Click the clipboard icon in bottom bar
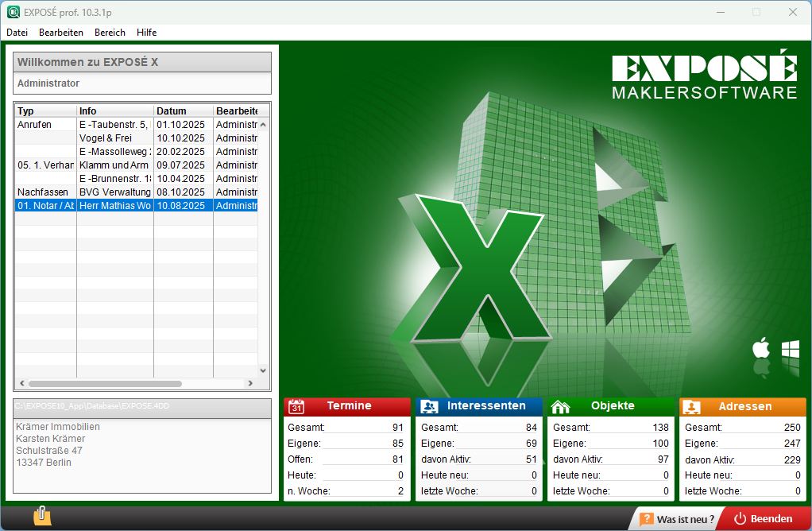This screenshot has height=531, width=812. pos(42,517)
